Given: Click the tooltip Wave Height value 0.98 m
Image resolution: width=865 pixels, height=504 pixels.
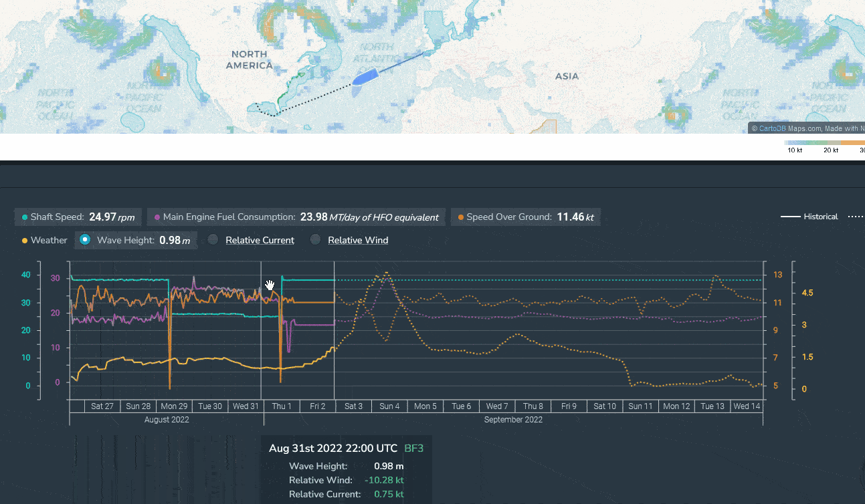Looking at the screenshot, I should 389,466.
